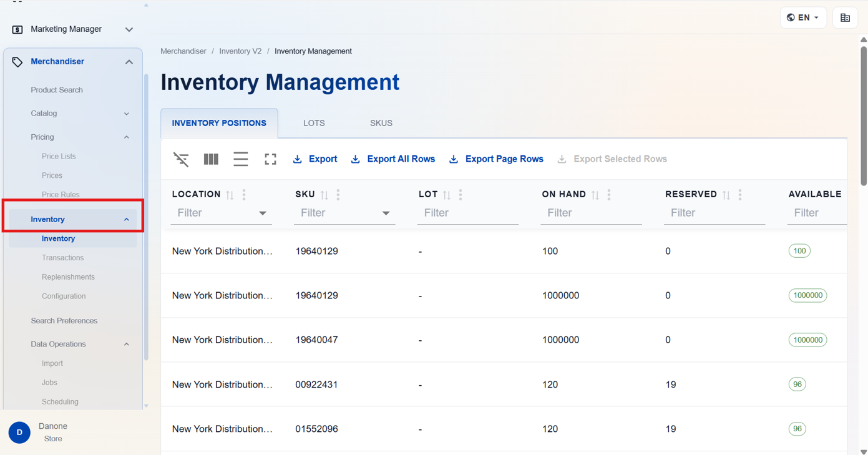868x455 pixels.
Task: Expand the Marketing Manager menu chevron
Action: [x=129, y=29]
